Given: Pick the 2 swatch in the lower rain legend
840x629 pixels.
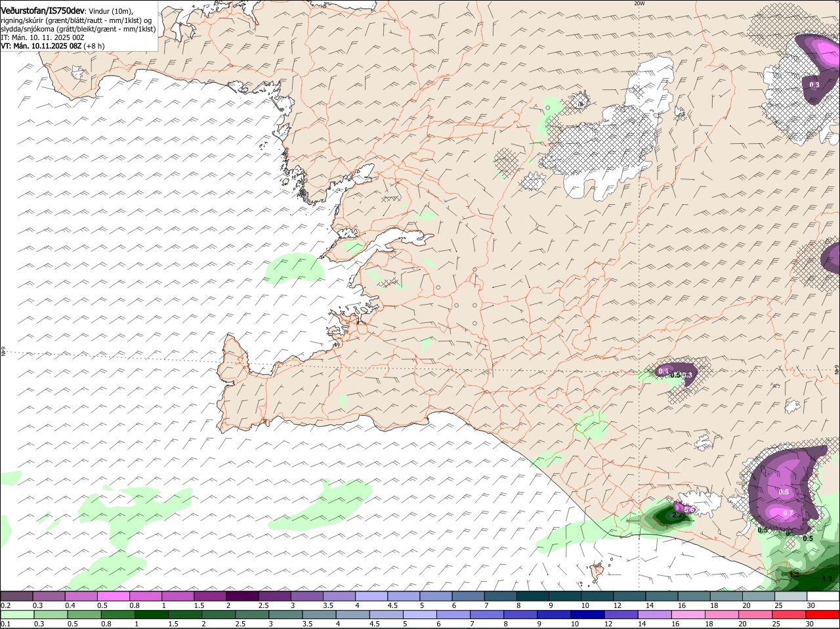Looking at the screenshot, I should [218, 615].
